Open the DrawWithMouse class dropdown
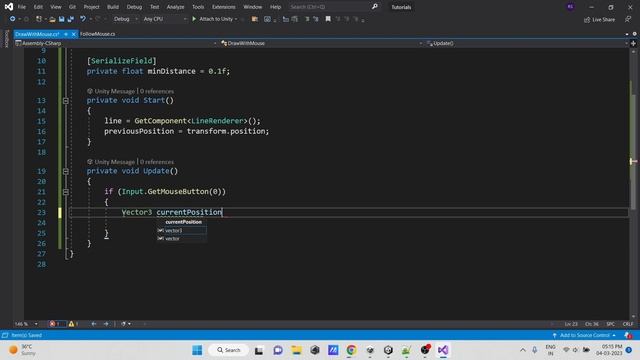This screenshot has height=360, width=640. [321, 43]
